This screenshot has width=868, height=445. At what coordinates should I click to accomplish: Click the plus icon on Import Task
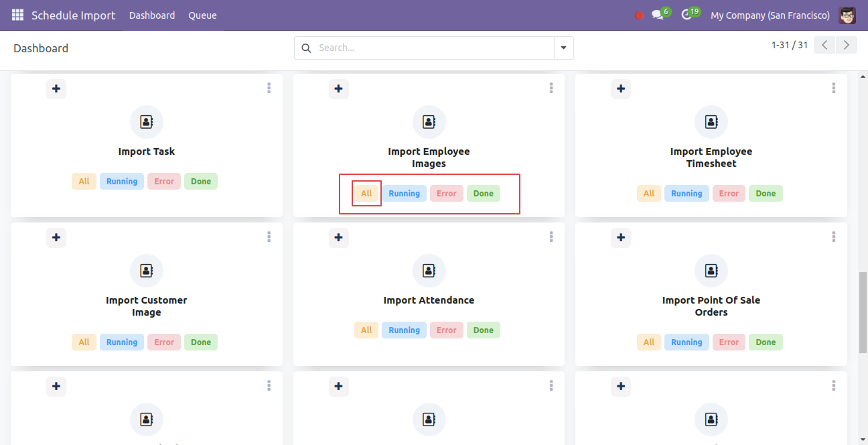pos(56,88)
